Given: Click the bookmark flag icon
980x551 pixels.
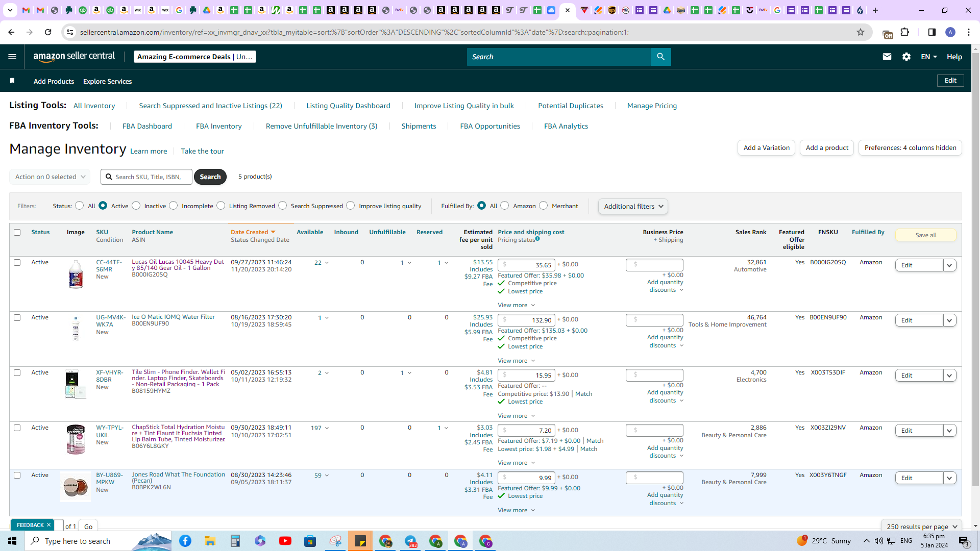Looking at the screenshot, I should (12, 81).
